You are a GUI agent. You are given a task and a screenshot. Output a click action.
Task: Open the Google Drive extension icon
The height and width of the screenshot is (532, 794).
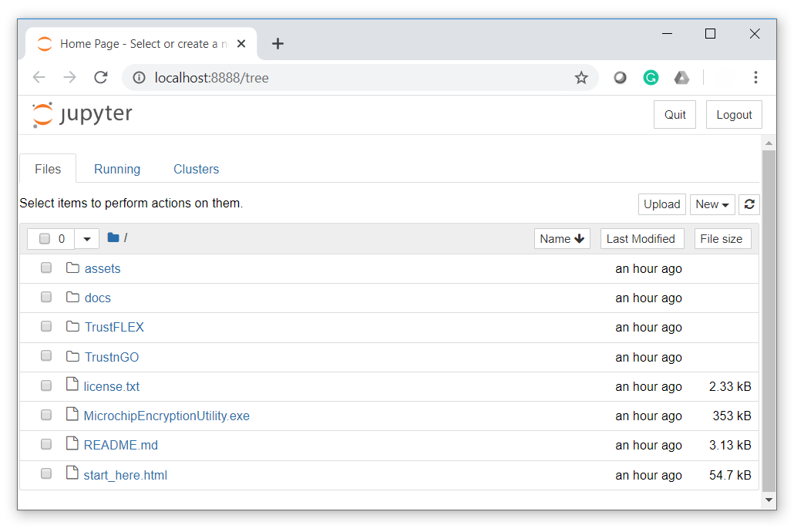(681, 77)
